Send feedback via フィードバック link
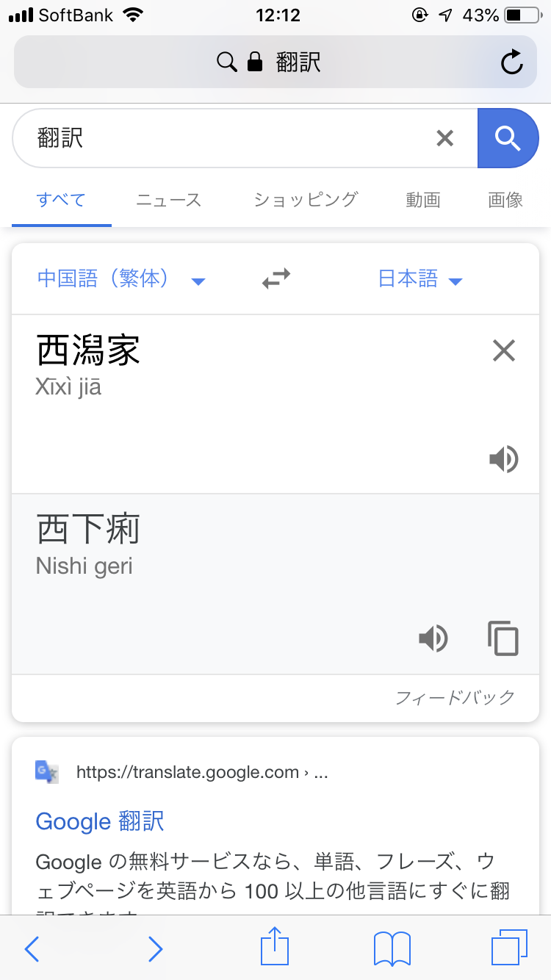This screenshot has height=980, width=551. [x=455, y=697]
